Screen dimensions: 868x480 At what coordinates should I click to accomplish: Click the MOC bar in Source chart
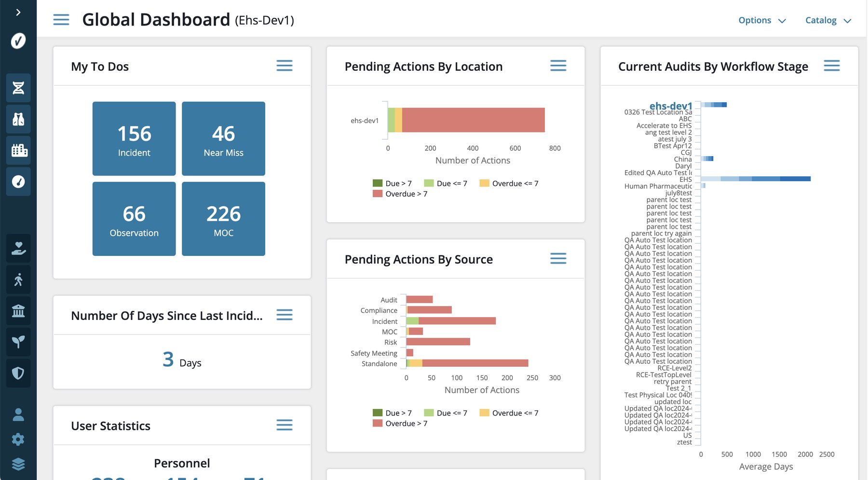(415, 332)
